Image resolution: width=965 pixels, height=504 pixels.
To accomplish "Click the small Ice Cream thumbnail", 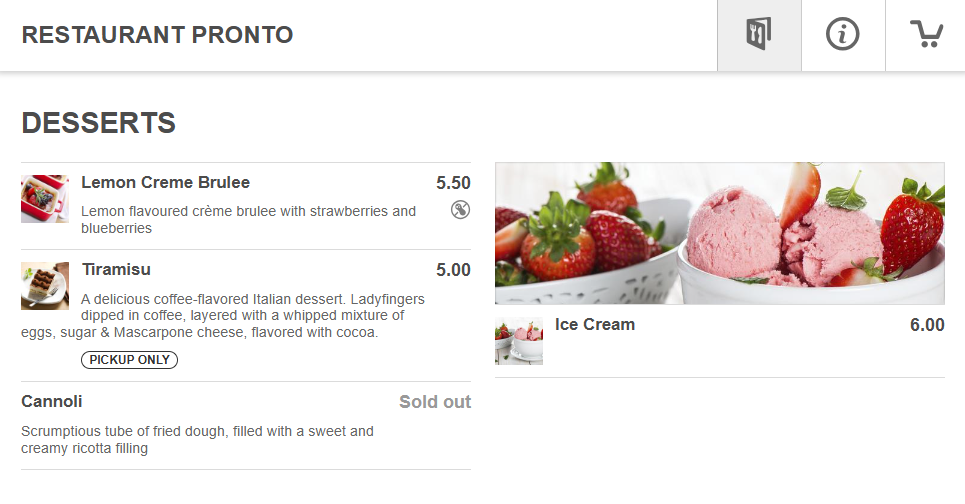I will [519, 341].
